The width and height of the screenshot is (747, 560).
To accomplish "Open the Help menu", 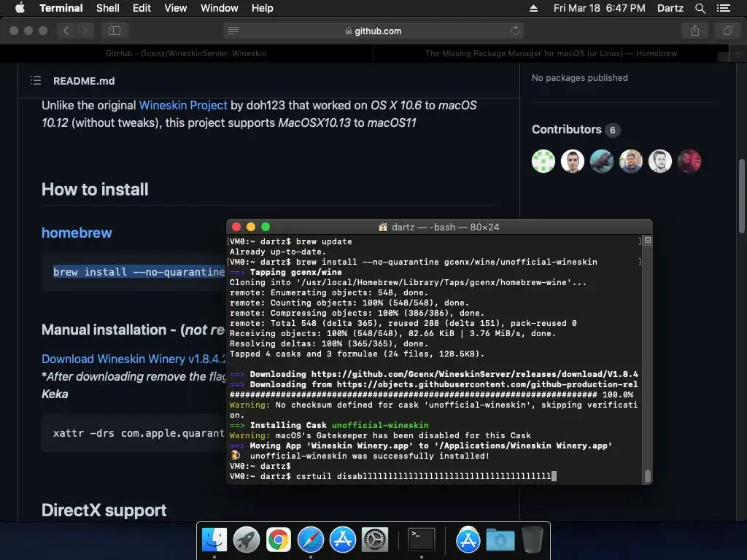I will point(262,8).
